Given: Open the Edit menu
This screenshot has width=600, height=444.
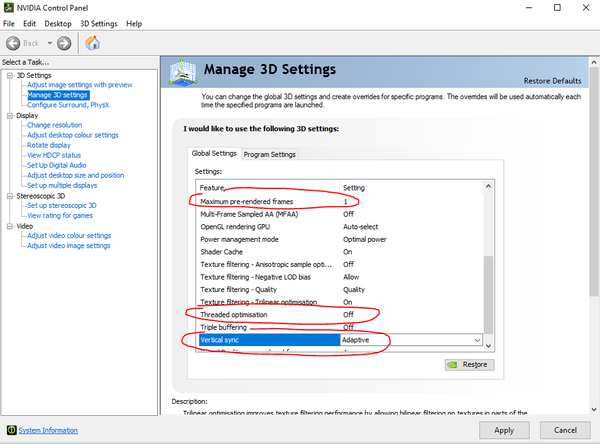Looking at the screenshot, I should point(29,24).
